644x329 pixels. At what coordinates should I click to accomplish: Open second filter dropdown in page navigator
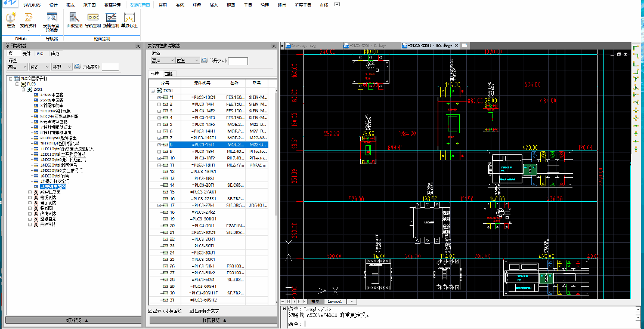click(39, 67)
